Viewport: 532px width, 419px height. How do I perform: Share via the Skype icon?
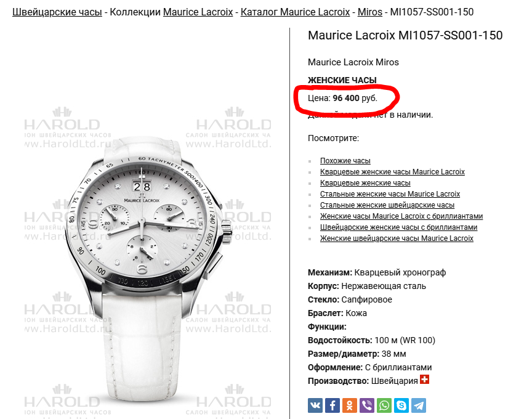tap(401, 405)
